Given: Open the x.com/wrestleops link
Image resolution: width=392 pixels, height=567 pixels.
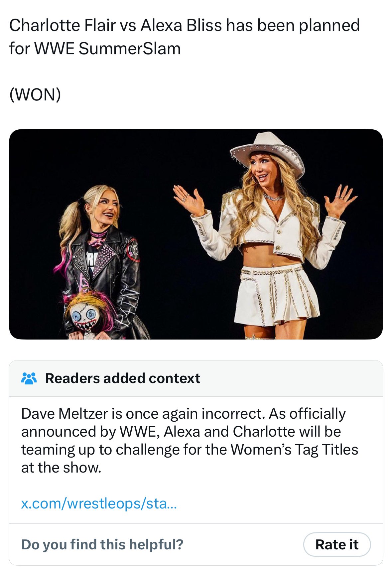Looking at the screenshot, I should pos(99,503).
